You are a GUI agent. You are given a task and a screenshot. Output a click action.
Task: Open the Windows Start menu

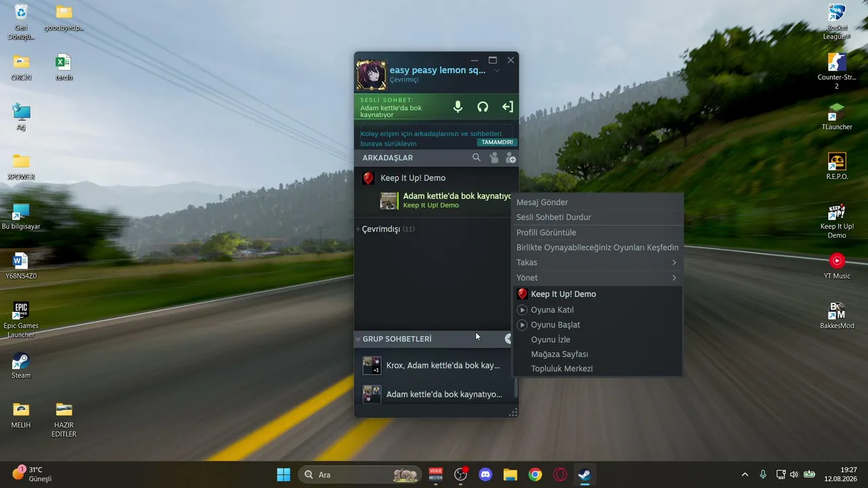pyautogui.click(x=283, y=474)
